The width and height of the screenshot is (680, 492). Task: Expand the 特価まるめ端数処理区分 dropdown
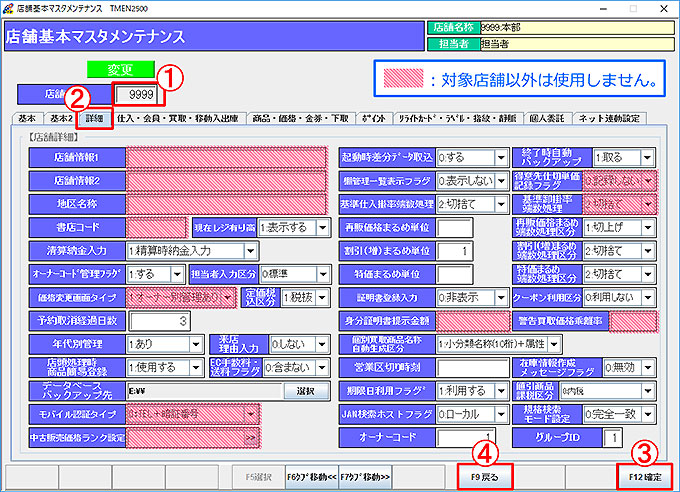point(648,274)
